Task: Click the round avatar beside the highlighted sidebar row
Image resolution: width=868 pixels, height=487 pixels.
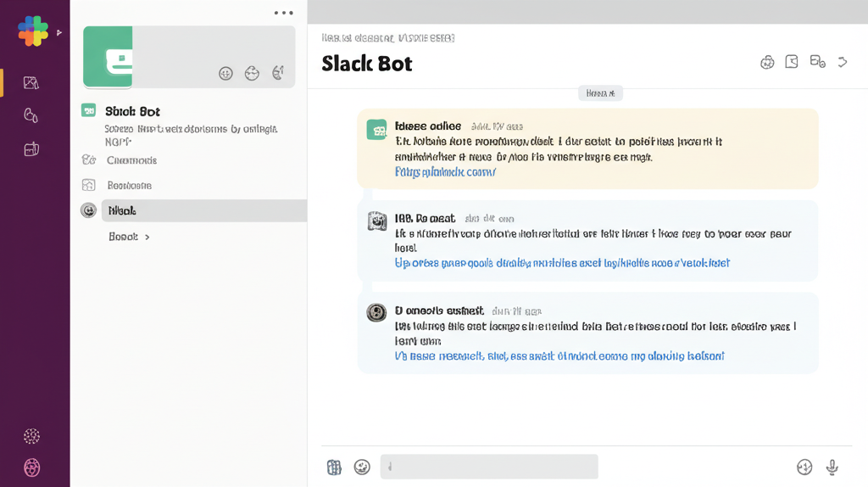Action: point(88,210)
